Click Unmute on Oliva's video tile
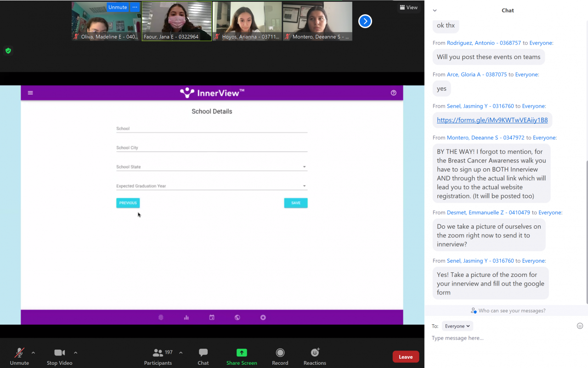The width and height of the screenshot is (588, 368). [x=118, y=7]
